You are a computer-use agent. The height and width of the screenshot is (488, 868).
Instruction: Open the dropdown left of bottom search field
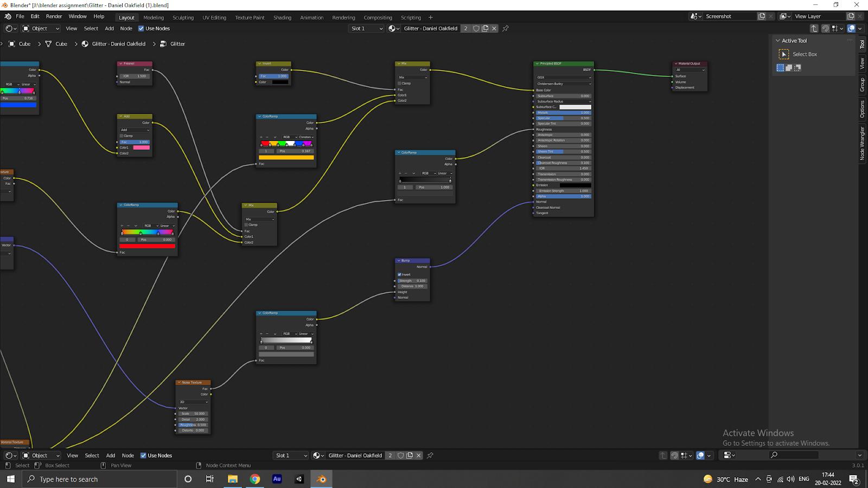(x=729, y=455)
